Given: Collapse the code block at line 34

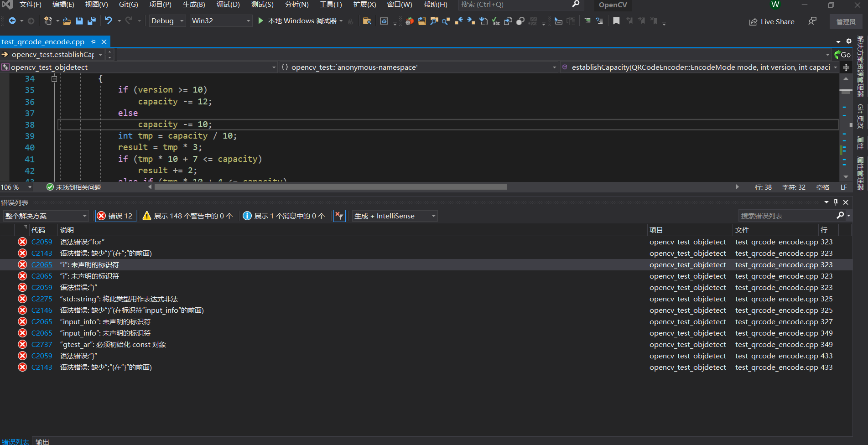Looking at the screenshot, I should click(x=54, y=78).
